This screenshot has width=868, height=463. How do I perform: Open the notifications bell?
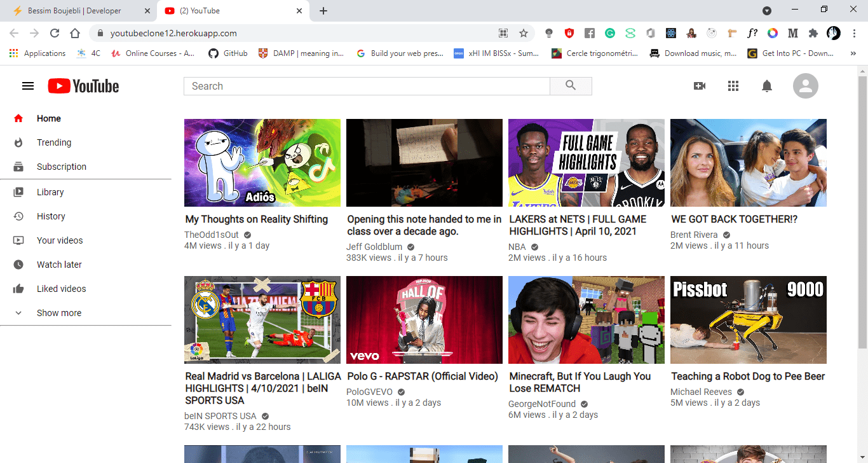pyautogui.click(x=767, y=86)
